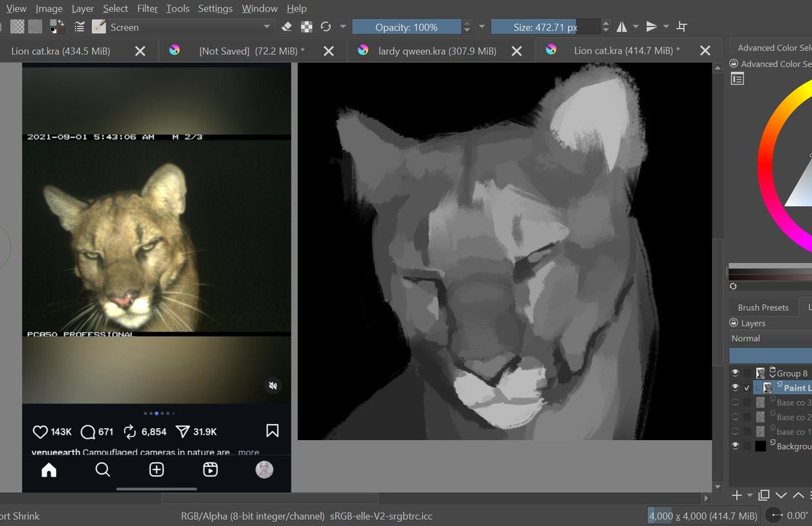The image size is (812, 526).
Task: Open the Filter menu
Action: pyautogui.click(x=147, y=9)
